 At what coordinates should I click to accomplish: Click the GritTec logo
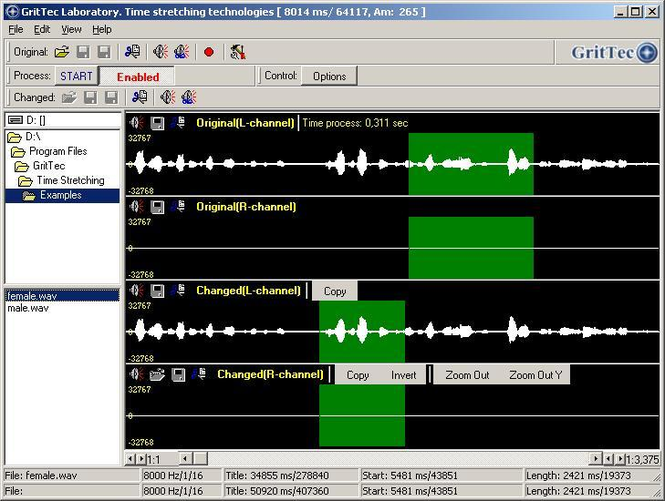[614, 53]
